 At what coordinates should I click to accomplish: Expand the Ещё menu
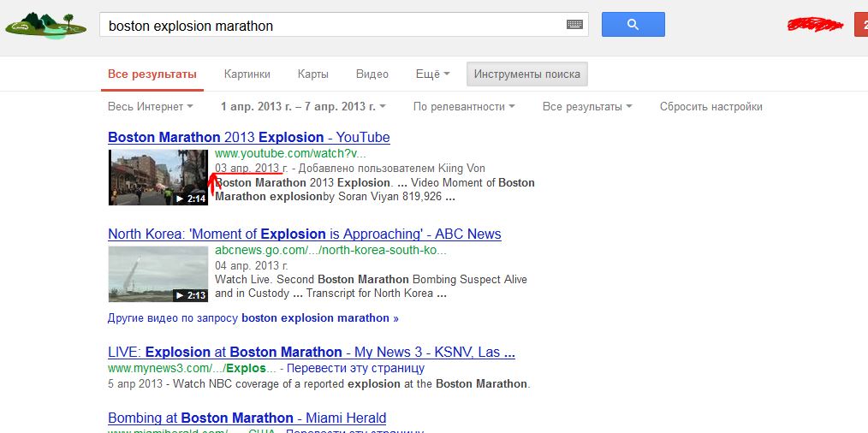click(x=432, y=74)
